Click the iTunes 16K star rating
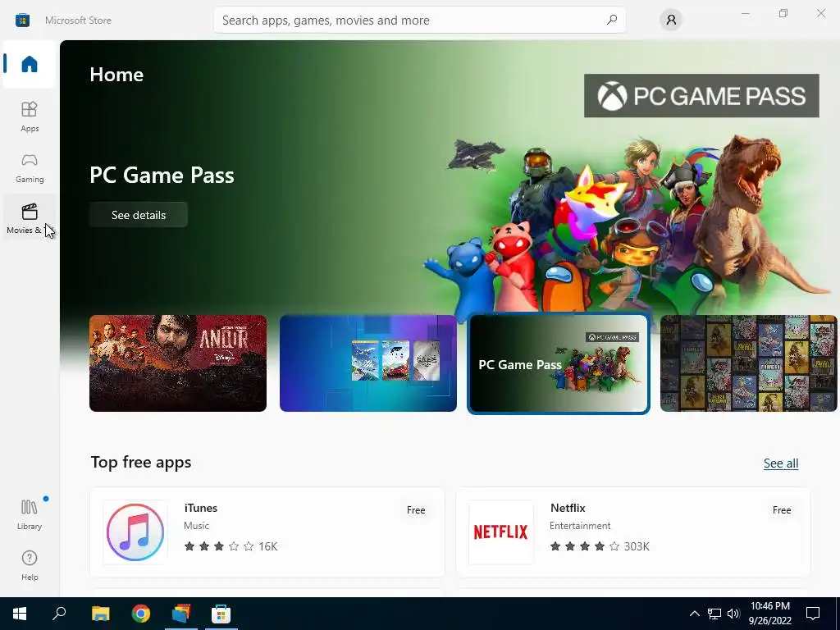Image resolution: width=840 pixels, height=630 pixels. (x=231, y=546)
